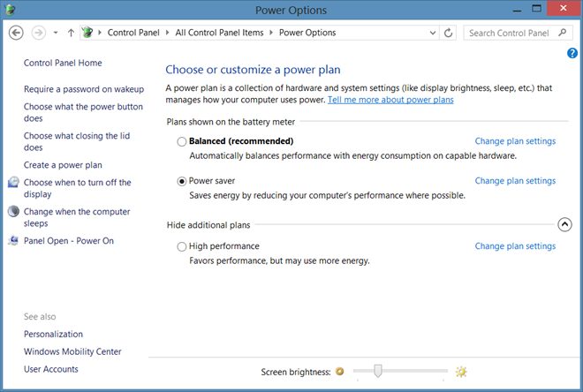Click the Refresh icon in address bar

point(449,33)
